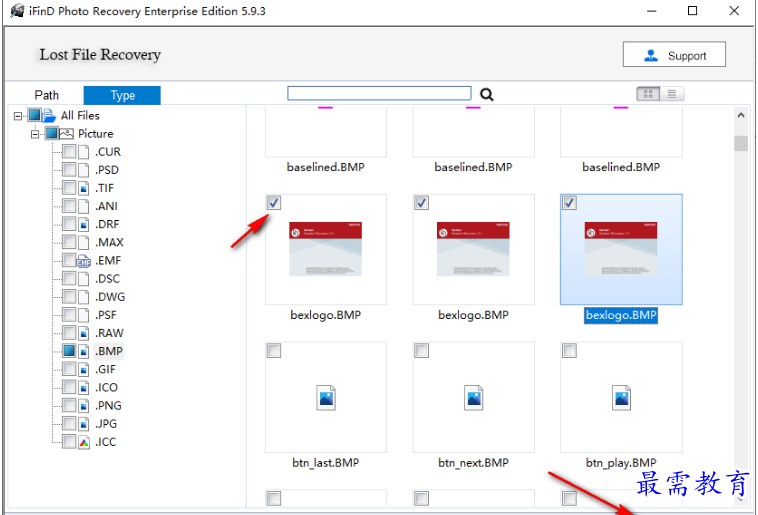This screenshot has width=758, height=515.
Task: Toggle the All Files checkbox
Action: tap(34, 115)
